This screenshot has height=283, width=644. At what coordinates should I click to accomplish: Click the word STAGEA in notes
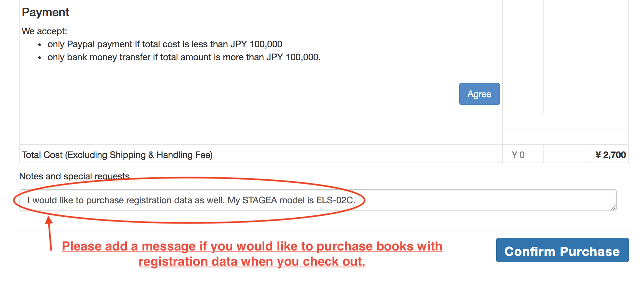coord(259,200)
